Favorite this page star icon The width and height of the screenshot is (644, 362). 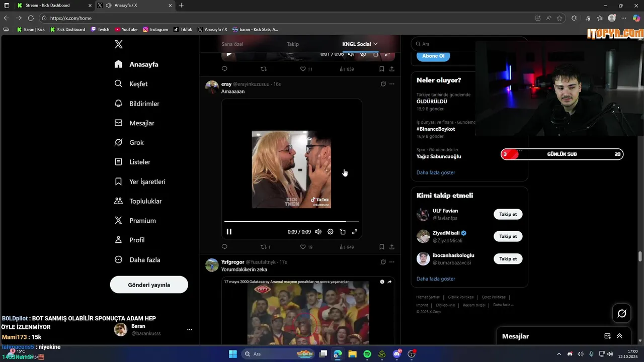pos(559,18)
